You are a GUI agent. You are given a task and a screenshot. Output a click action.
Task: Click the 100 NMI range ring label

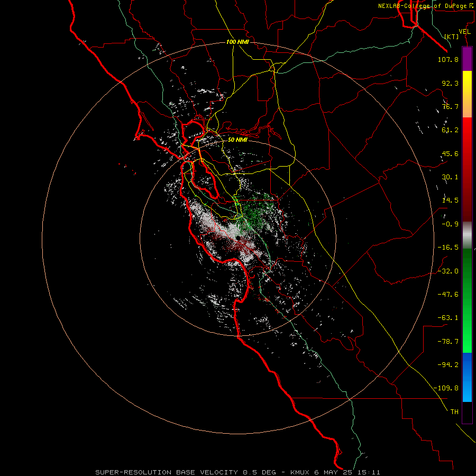(x=237, y=42)
